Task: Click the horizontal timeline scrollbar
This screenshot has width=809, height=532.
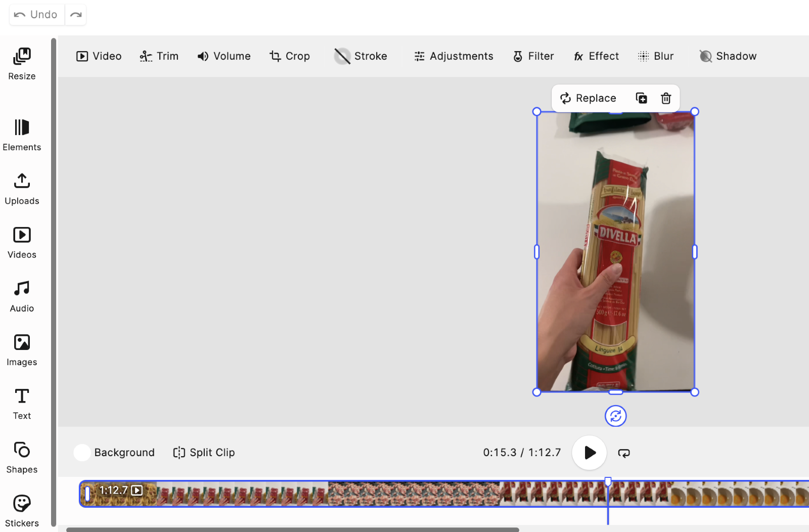Action: 293,529
